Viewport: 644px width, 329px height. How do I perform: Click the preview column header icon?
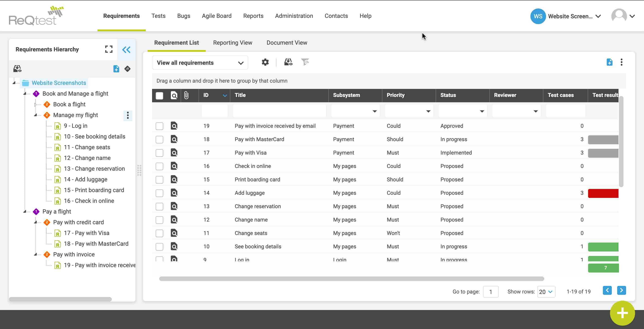point(174,95)
